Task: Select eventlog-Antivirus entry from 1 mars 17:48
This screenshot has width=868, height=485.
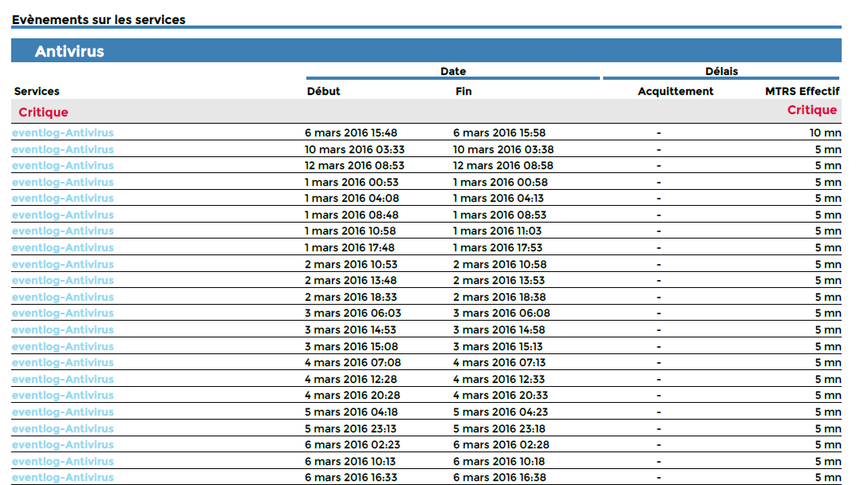Action: [62, 247]
